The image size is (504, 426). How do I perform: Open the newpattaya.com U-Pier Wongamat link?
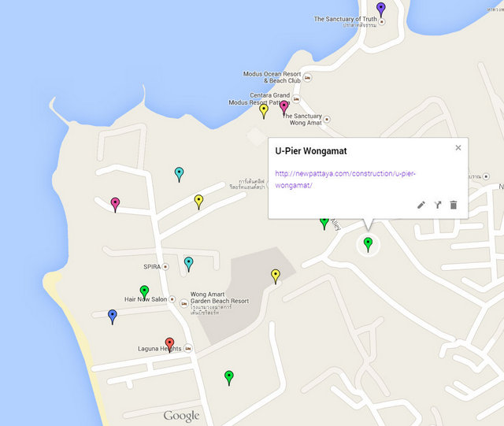point(345,179)
